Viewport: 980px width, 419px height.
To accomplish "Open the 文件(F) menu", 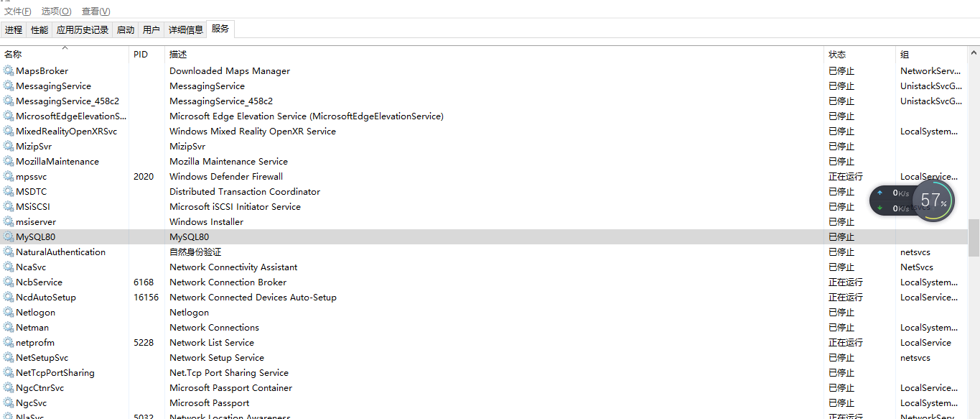I will pos(18,11).
